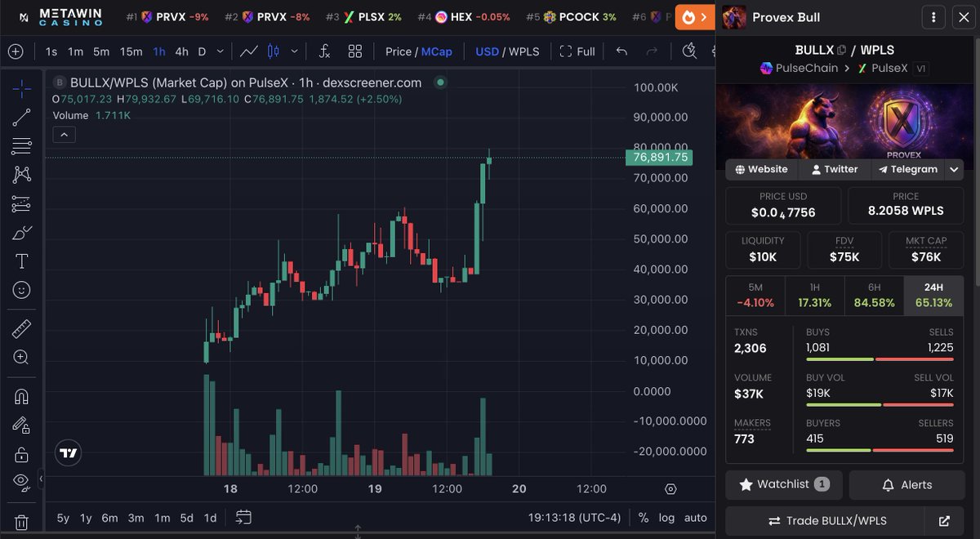
Task: Remove drawings with the trash icon
Action: point(22,522)
